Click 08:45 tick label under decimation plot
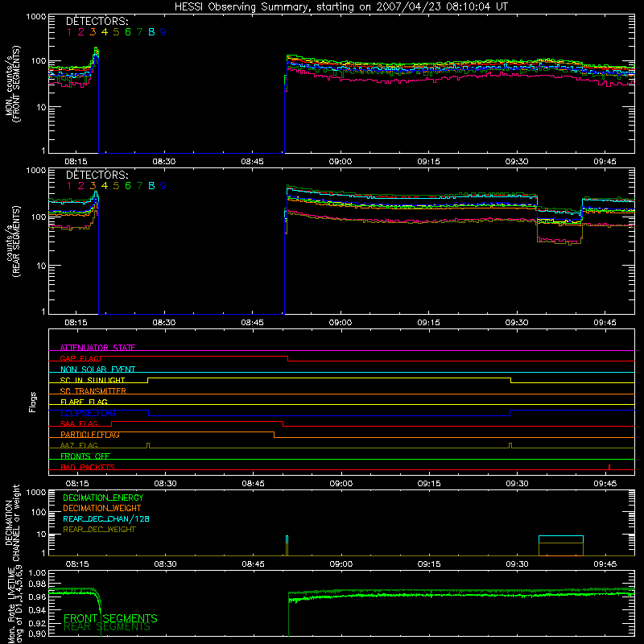Image resolution: width=644 pixels, height=644 pixels. (x=253, y=564)
